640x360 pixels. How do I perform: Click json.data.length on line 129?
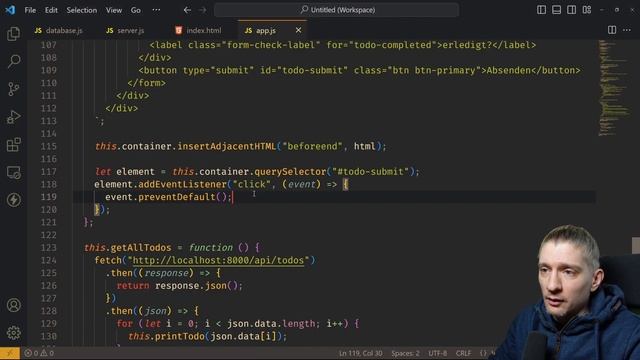pyautogui.click(x=271, y=323)
